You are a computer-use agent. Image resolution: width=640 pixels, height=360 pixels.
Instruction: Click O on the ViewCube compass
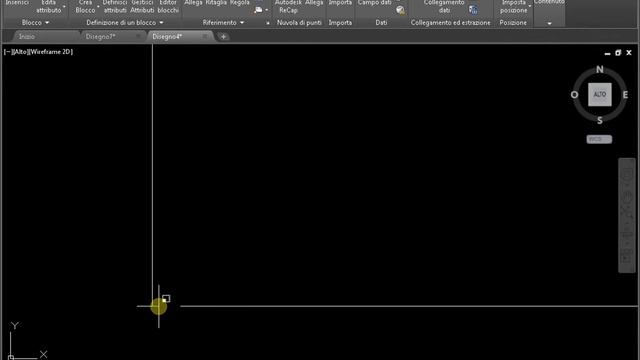tap(574, 95)
